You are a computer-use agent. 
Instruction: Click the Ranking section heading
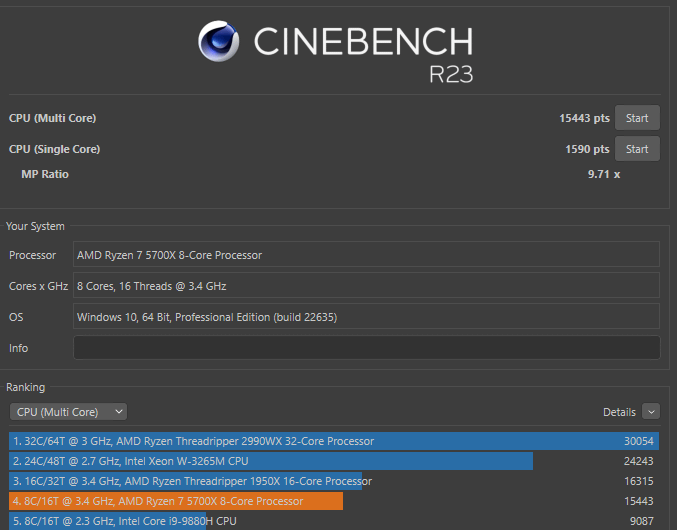pyautogui.click(x=25, y=387)
